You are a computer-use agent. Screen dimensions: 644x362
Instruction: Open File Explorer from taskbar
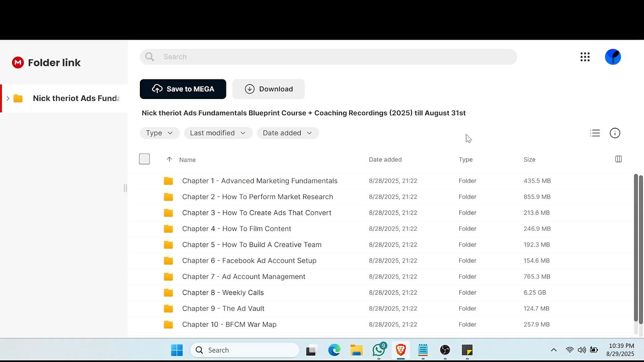pyautogui.click(x=356, y=350)
